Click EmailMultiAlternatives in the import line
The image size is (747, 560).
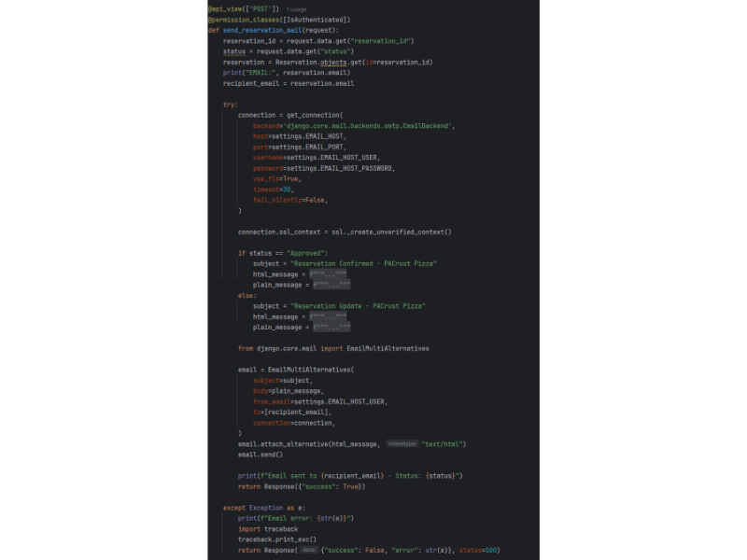tap(388, 348)
